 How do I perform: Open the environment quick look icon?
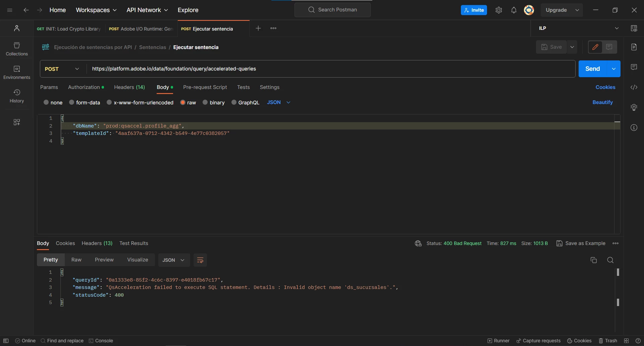coord(634,28)
